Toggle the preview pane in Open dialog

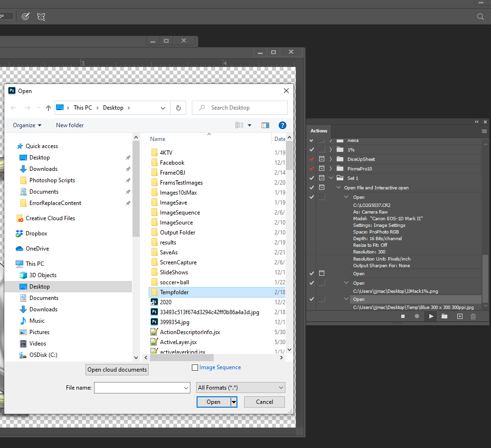coord(265,125)
